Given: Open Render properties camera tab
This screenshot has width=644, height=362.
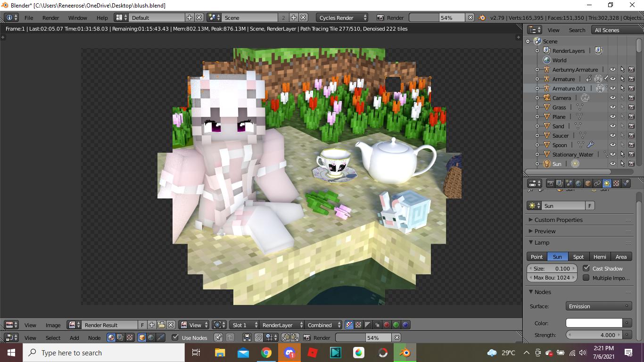Looking at the screenshot, I should 550,183.
